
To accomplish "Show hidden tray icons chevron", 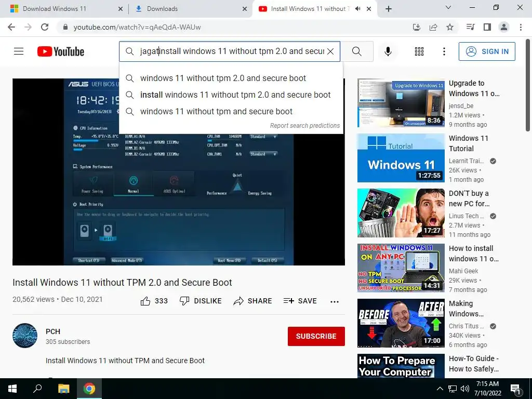I will [440, 389].
